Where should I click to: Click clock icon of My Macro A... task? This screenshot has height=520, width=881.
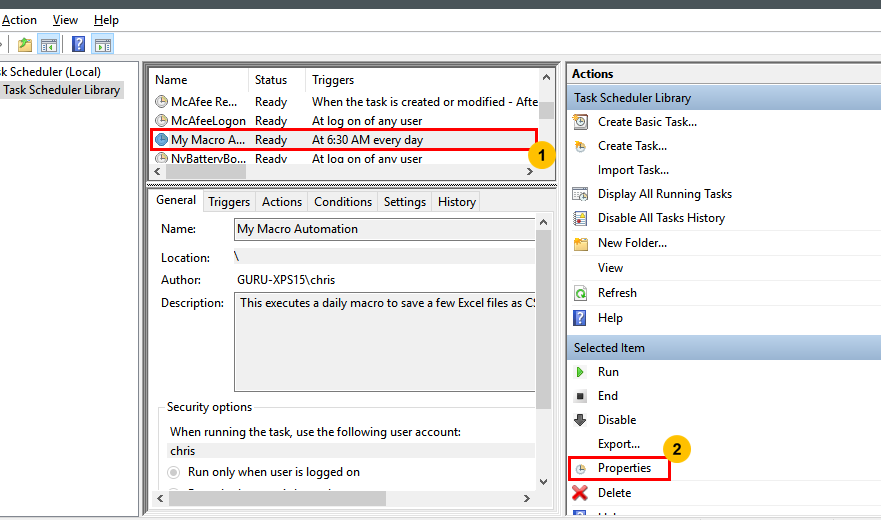(161, 139)
